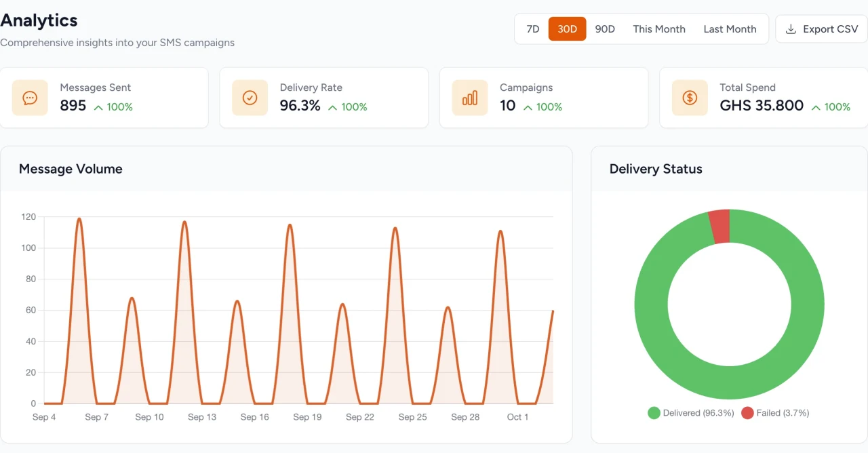Click the red Failed donut segment
The height and width of the screenshot is (453, 868).
[719, 226]
